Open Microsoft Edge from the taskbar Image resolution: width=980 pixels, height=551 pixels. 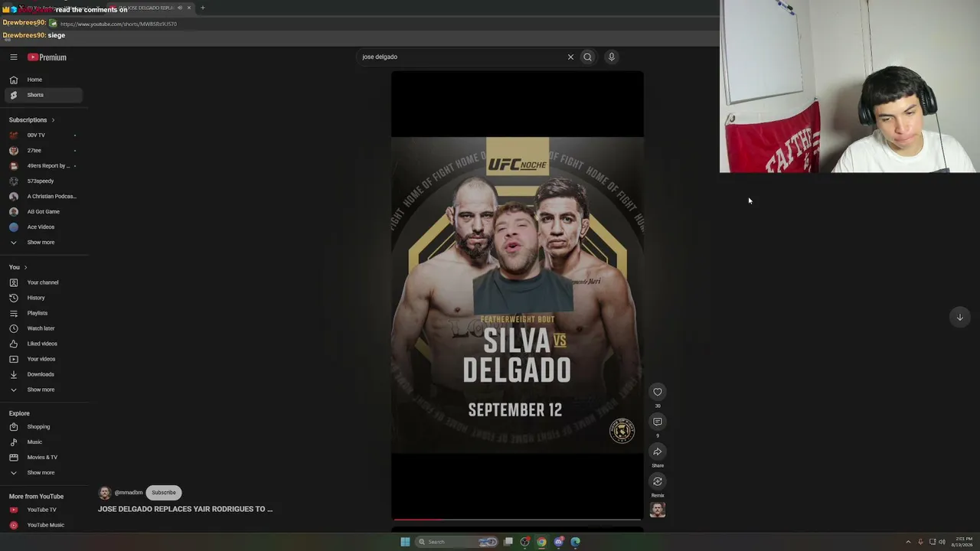click(x=576, y=542)
